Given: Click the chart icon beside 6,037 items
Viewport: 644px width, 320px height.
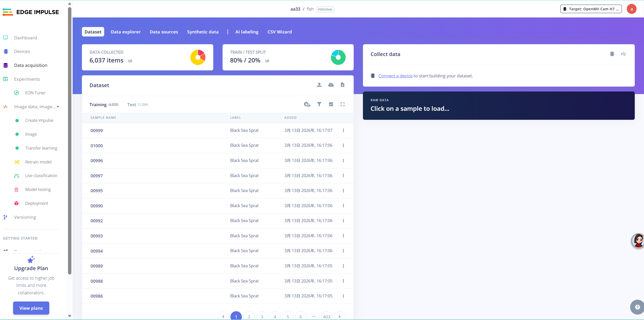Looking at the screenshot, I should 130,61.
